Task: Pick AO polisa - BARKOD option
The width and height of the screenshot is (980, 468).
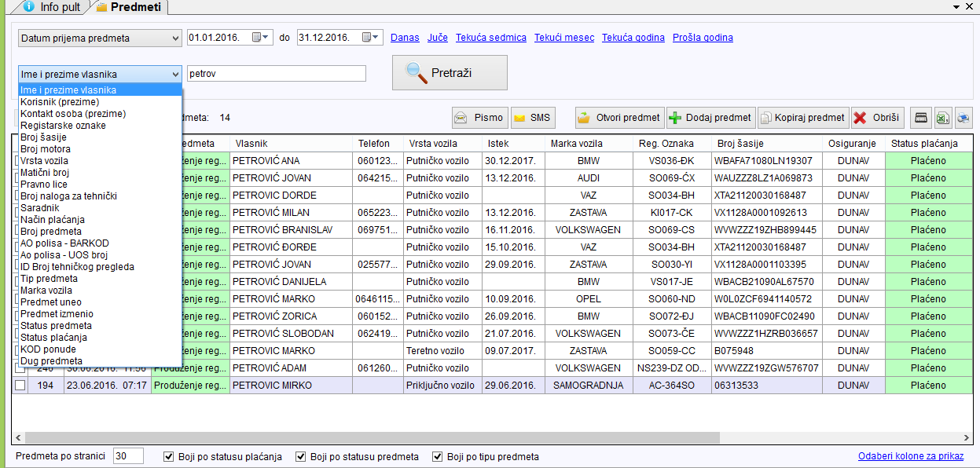Action: pos(100,243)
